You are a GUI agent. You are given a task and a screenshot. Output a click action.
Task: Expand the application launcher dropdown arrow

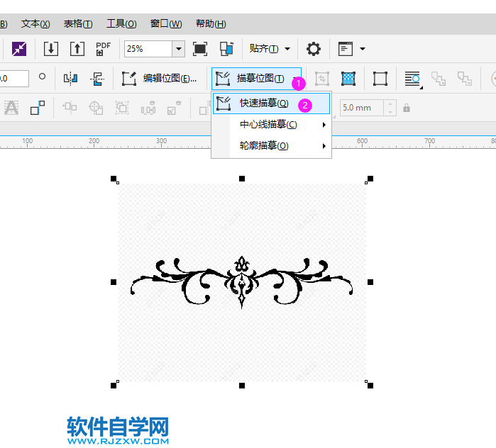363,49
